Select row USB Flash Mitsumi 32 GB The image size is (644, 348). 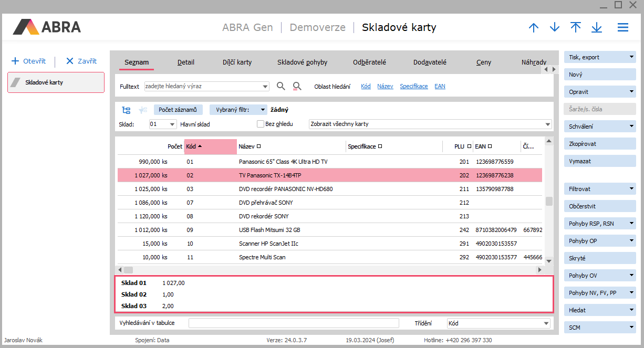pos(330,230)
